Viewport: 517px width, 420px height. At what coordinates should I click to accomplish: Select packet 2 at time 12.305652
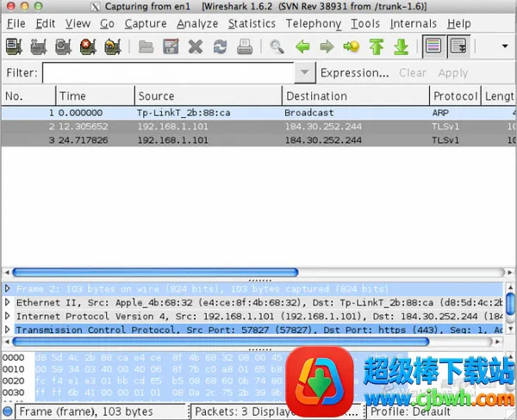coord(258,127)
